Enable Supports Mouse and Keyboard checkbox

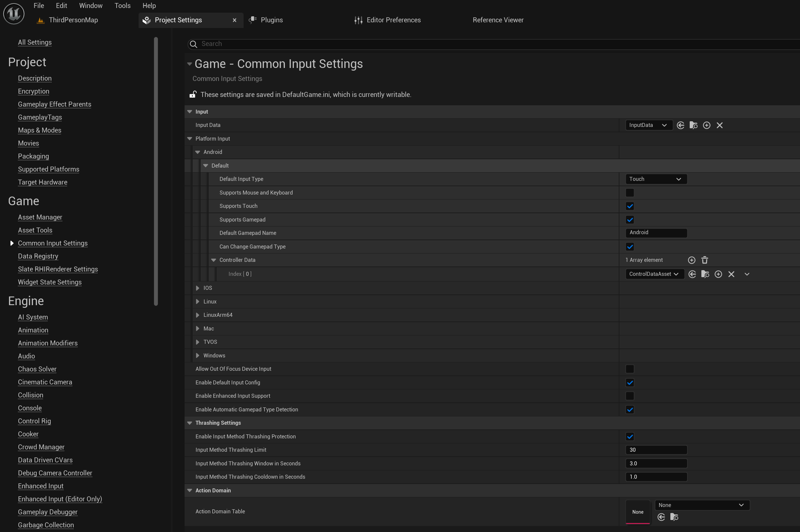click(x=629, y=193)
